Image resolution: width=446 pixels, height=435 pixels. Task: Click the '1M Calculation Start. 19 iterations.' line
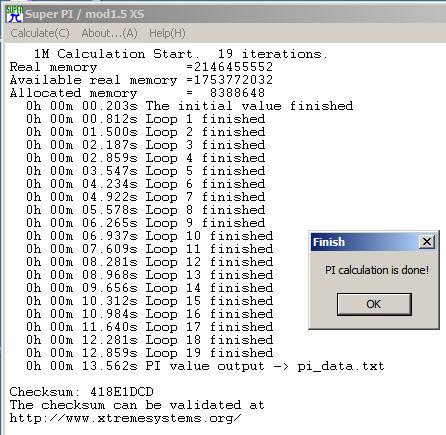click(181, 54)
